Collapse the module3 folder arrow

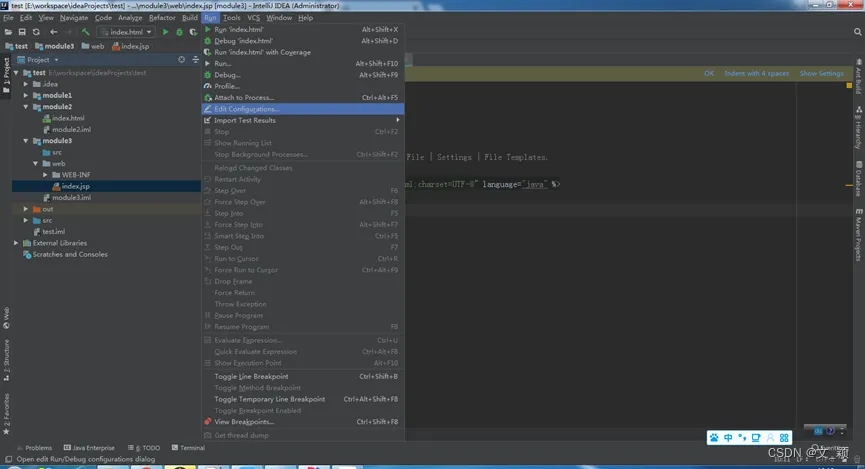click(26, 141)
